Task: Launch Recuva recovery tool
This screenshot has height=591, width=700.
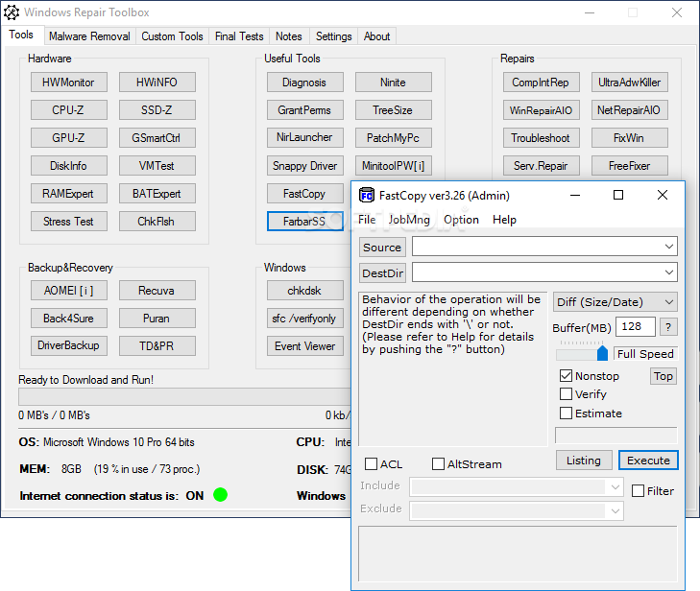Action: tap(157, 291)
